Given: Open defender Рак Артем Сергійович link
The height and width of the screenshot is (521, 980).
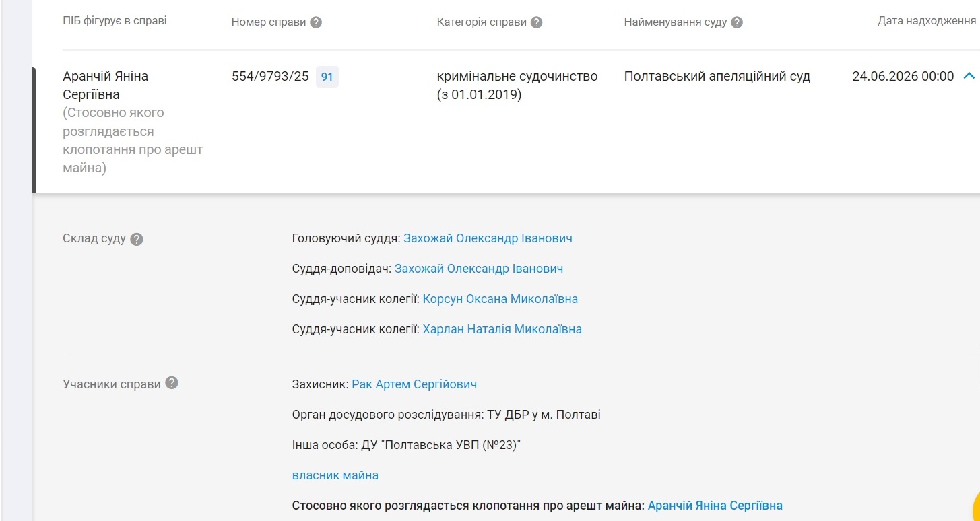Looking at the screenshot, I should [x=414, y=384].
